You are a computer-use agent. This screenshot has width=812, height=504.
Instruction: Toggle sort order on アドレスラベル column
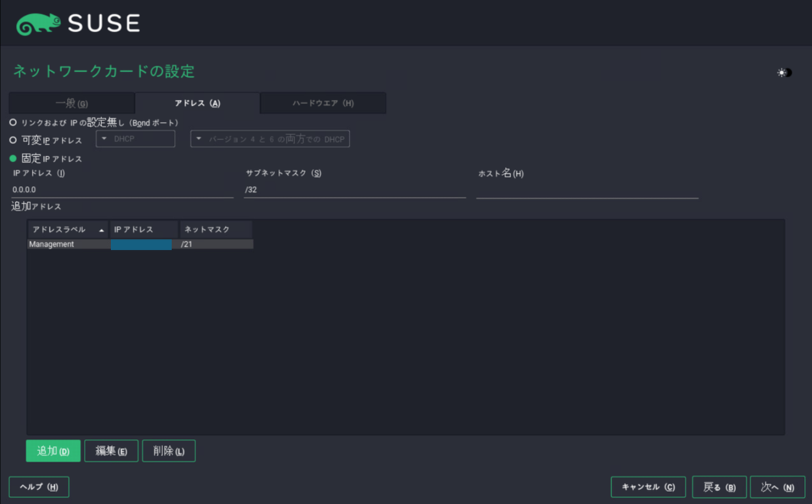[66, 229]
